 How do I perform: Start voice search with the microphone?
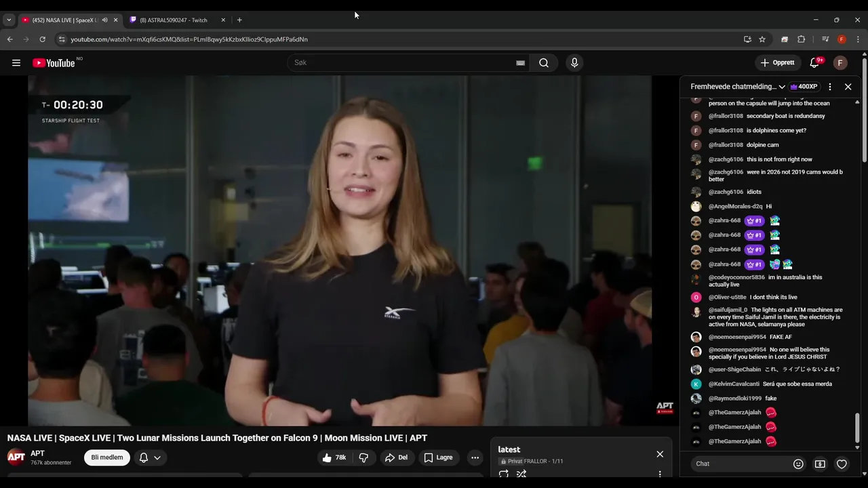[574, 63]
